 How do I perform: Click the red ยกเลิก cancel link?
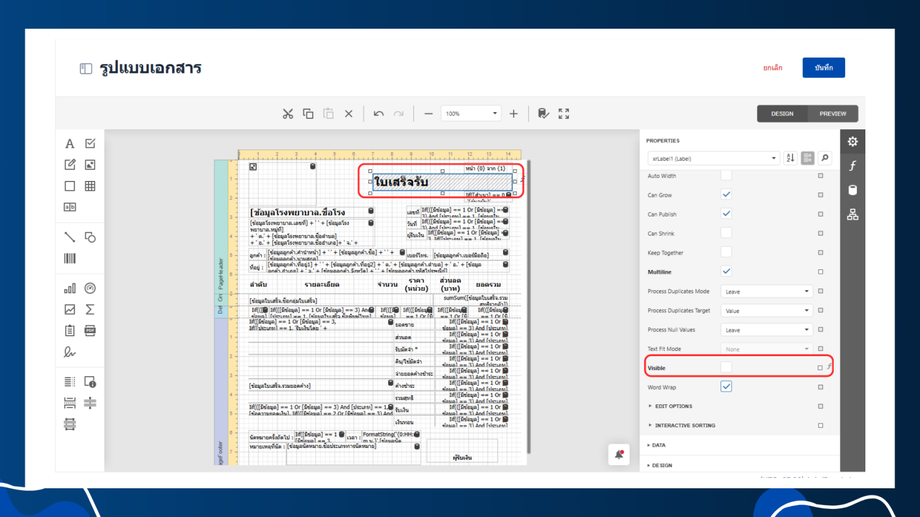click(x=772, y=68)
